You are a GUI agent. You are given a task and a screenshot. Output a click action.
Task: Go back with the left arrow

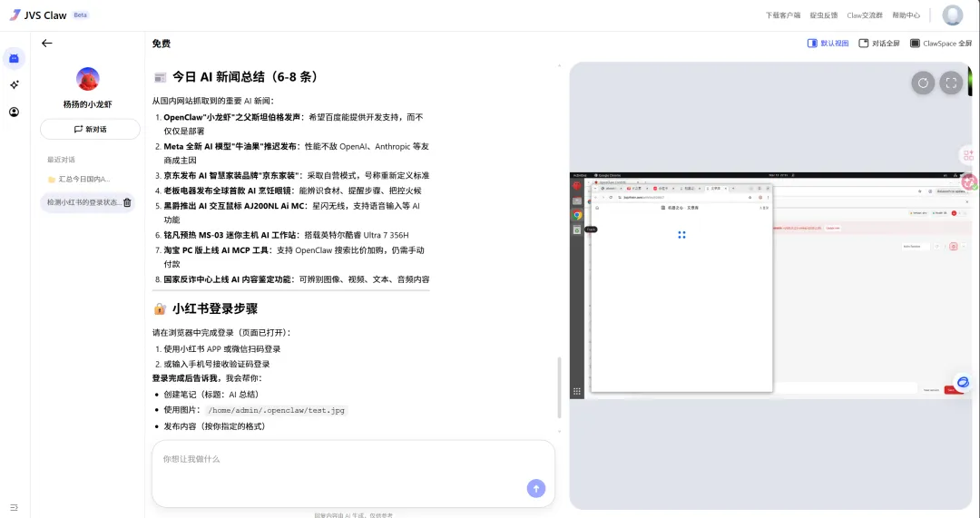coord(47,44)
